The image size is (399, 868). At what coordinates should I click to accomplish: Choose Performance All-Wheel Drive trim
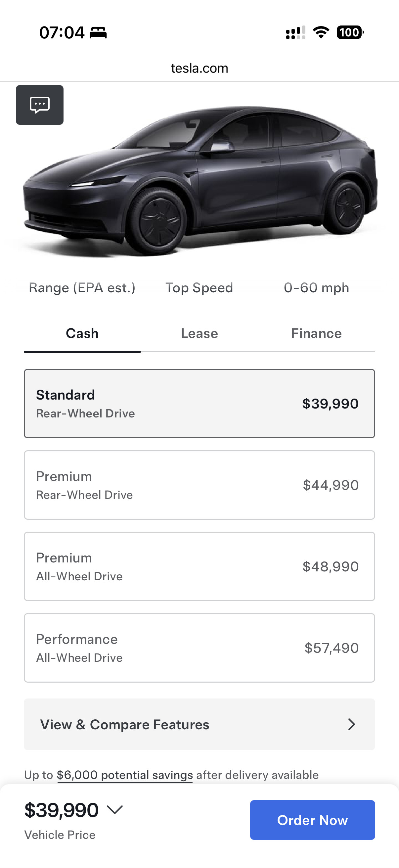199,648
